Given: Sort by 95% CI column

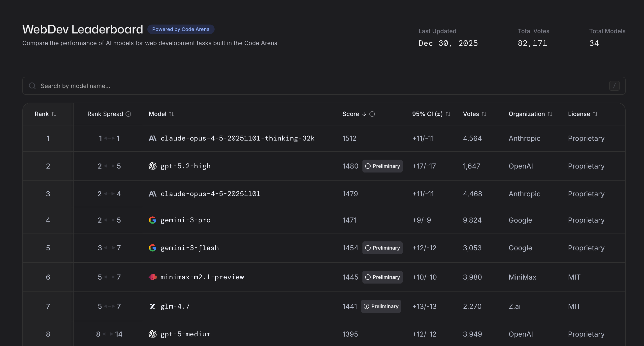Looking at the screenshot, I should click(448, 114).
